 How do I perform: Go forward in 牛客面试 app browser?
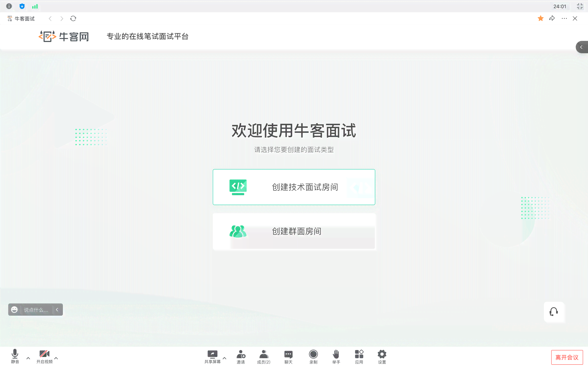point(62,18)
